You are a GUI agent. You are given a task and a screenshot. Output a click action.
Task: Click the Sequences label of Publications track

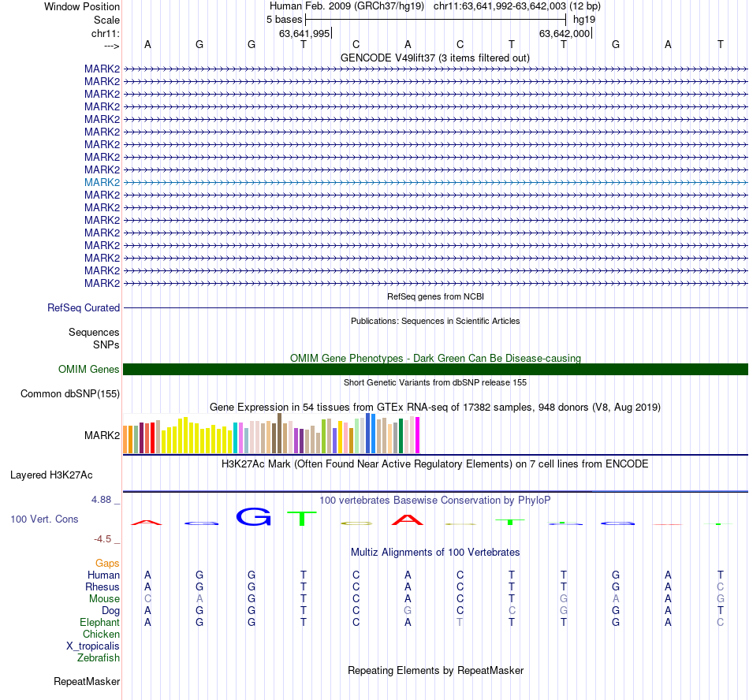(x=94, y=333)
